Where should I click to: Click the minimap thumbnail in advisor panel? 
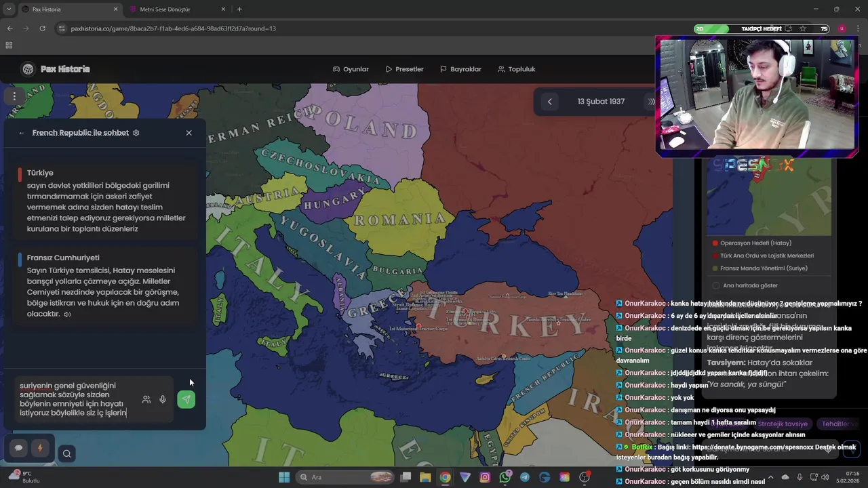click(769, 197)
